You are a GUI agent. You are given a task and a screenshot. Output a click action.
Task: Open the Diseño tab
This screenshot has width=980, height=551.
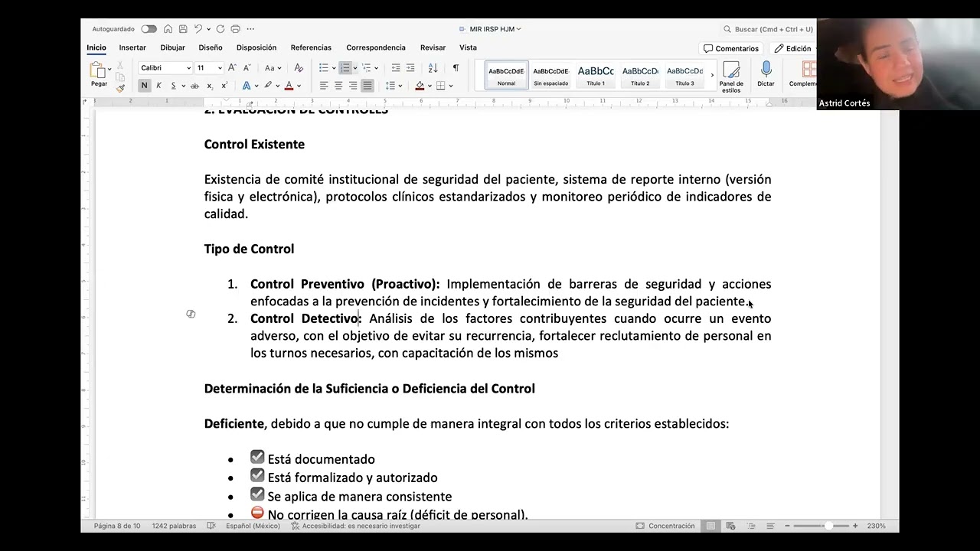click(x=211, y=47)
